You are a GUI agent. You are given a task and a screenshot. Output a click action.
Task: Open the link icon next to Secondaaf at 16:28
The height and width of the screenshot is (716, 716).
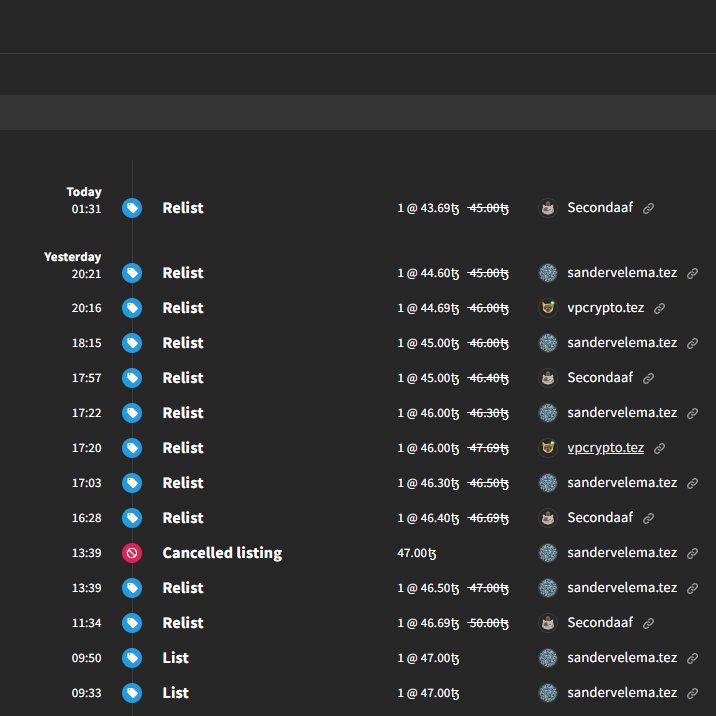[648, 519]
